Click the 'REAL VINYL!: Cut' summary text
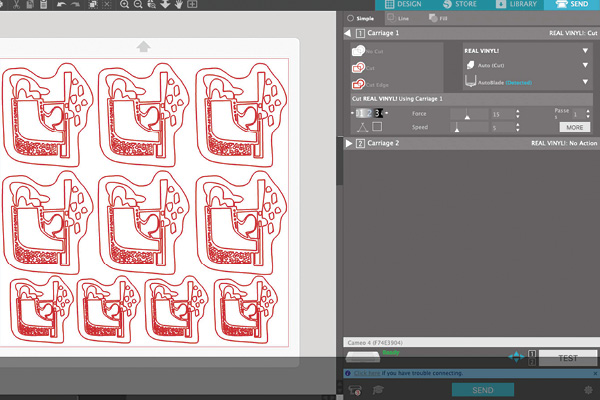 click(573, 33)
